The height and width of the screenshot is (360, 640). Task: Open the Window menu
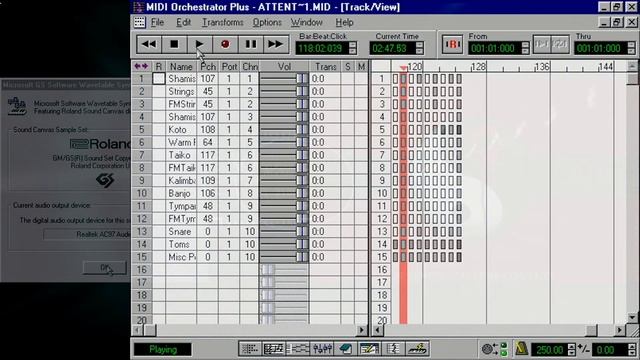tap(307, 22)
